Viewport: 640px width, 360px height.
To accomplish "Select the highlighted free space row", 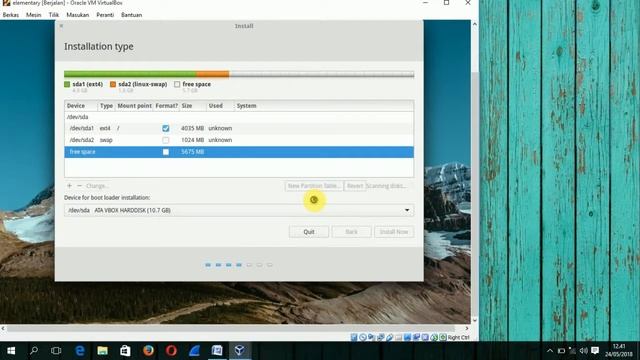I will pos(239,152).
